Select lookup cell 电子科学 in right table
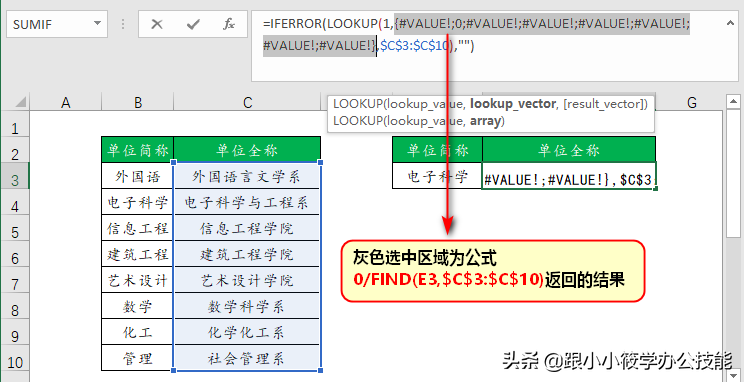This screenshot has width=744, height=382. click(437, 176)
